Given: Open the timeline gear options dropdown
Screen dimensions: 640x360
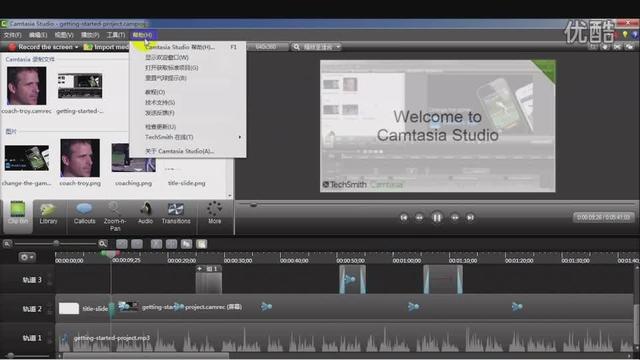Looking at the screenshot, I should coord(27,257).
